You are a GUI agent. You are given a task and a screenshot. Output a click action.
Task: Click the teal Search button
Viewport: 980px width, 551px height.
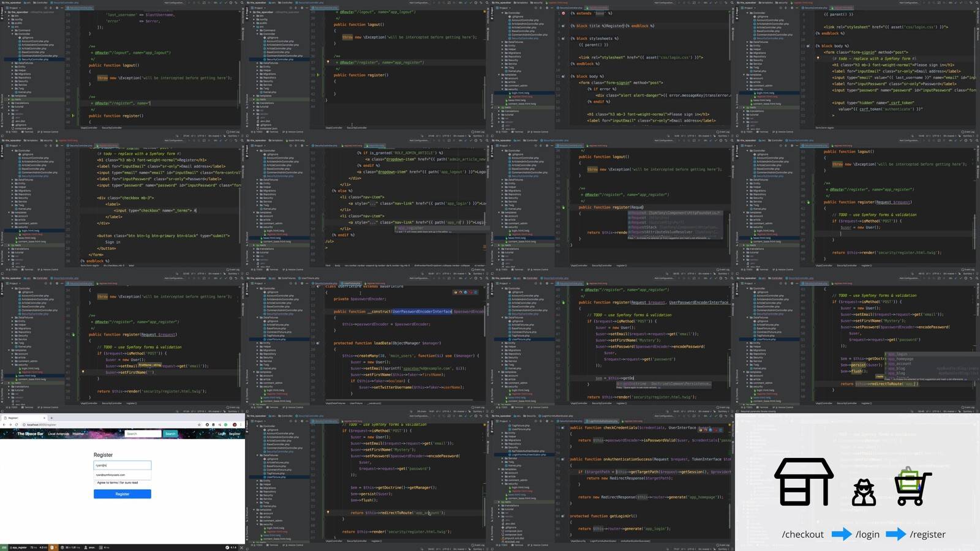[170, 433]
